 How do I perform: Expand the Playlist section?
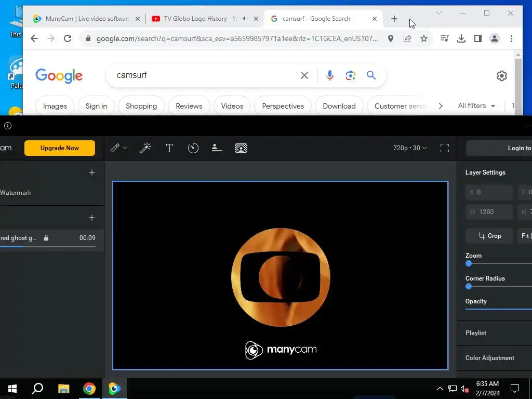tap(495, 333)
